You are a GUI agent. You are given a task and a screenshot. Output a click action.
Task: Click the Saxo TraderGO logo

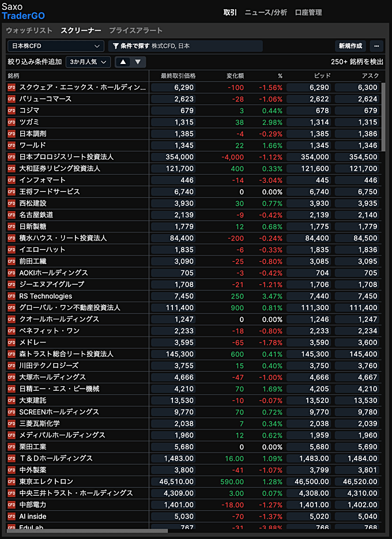tap(23, 12)
